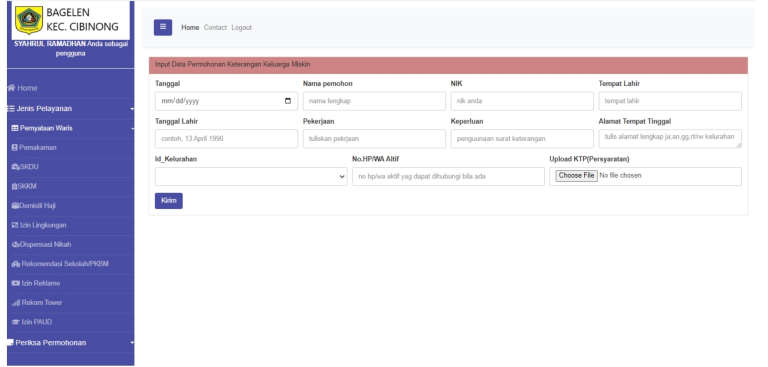The height and width of the screenshot is (367, 768).
Task: Expand the Pernyataan Waris submenu
Action: coord(71,128)
